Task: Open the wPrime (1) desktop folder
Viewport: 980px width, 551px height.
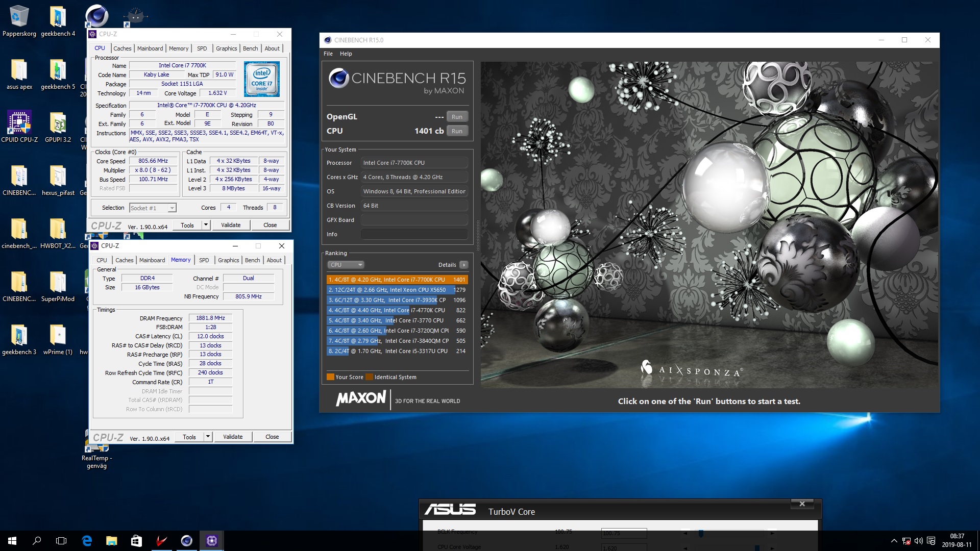Action: [x=58, y=339]
